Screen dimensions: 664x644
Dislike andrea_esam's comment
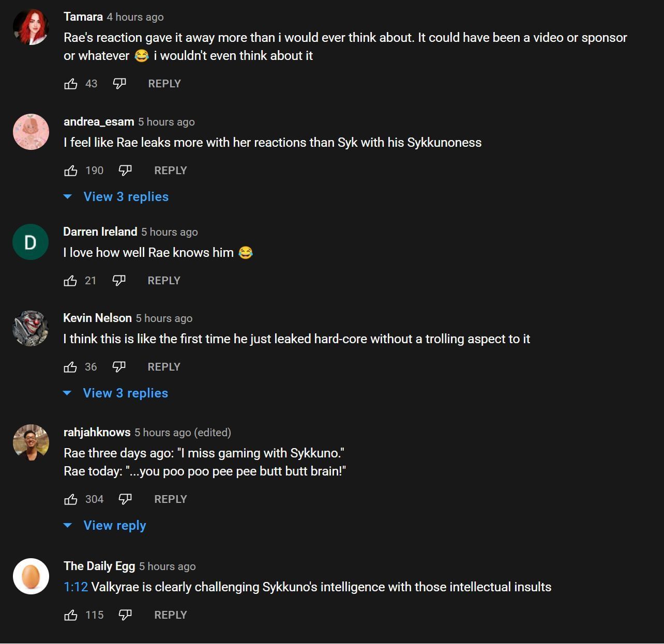[125, 171]
